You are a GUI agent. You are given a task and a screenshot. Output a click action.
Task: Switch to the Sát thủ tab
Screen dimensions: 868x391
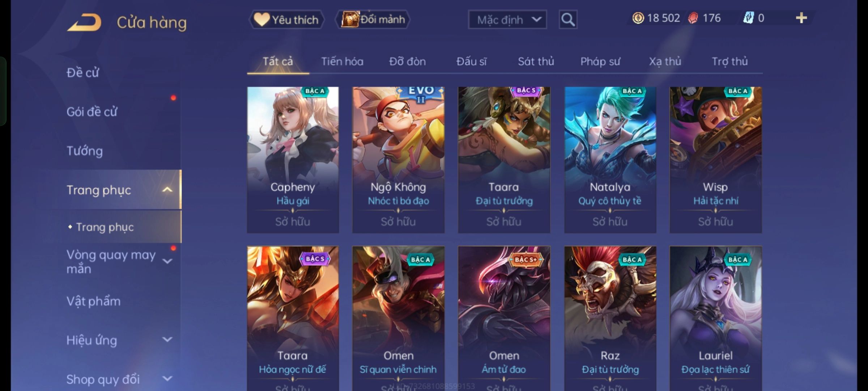point(536,62)
